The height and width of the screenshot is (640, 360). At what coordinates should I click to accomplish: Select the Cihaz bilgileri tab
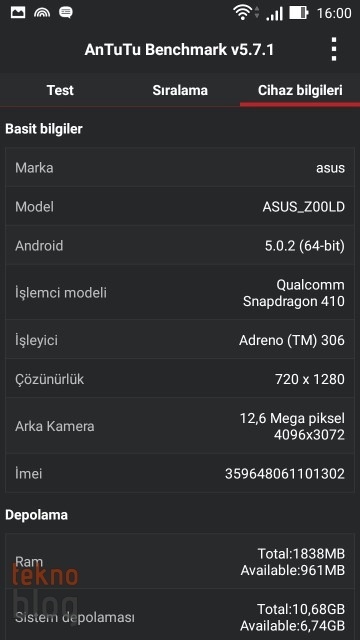click(300, 90)
